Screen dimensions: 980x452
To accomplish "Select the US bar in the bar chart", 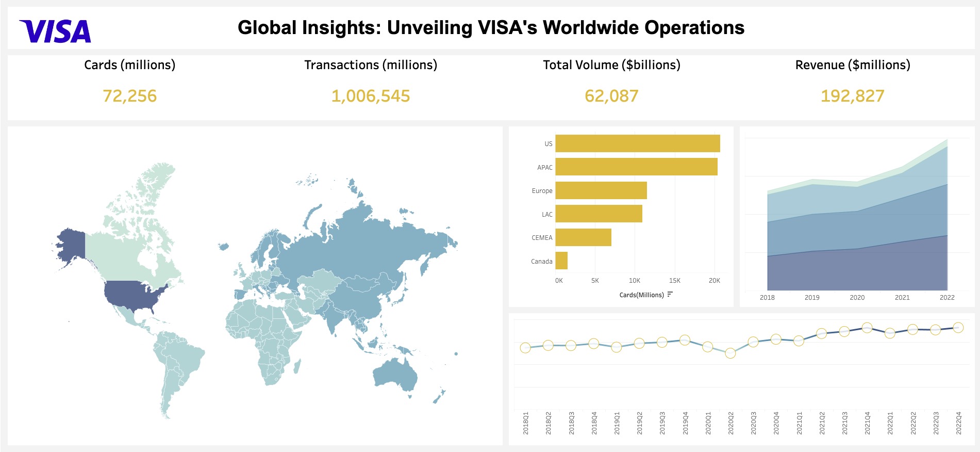I will click(x=638, y=143).
